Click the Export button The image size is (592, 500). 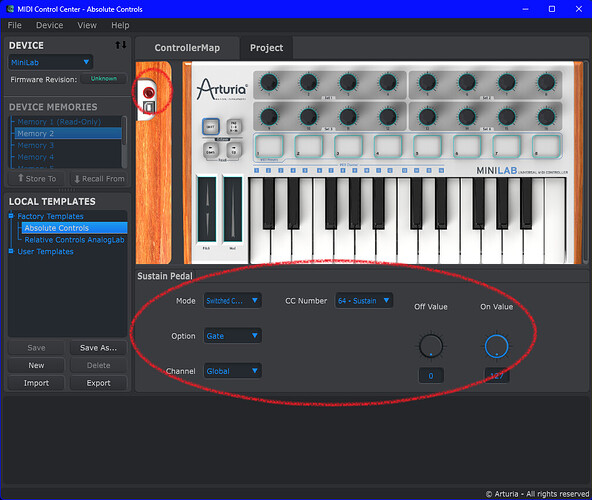tap(98, 383)
